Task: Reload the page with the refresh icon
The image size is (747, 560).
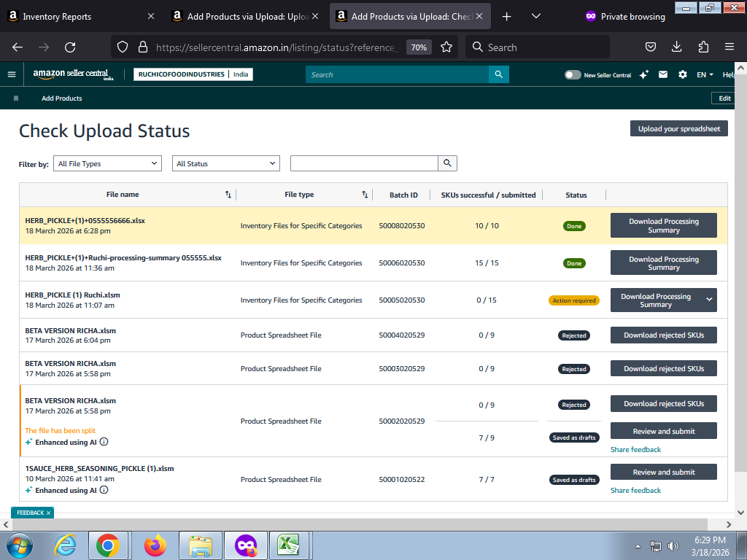Action: point(70,47)
